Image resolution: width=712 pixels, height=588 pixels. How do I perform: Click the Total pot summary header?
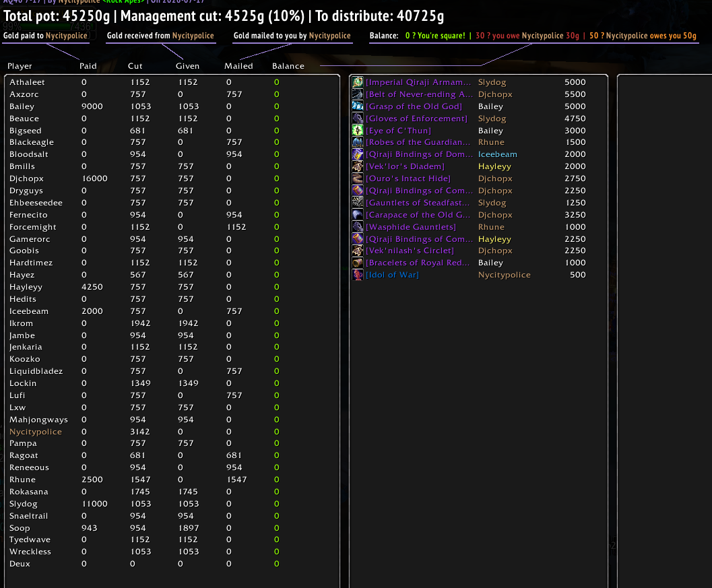pos(224,16)
